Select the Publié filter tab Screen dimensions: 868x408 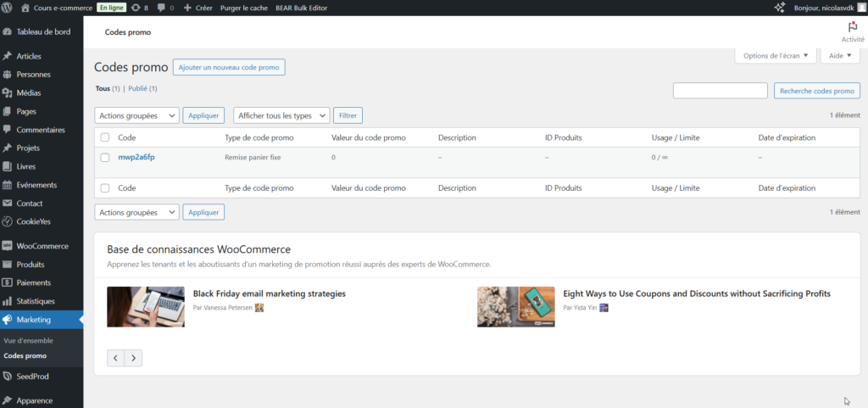pos(138,88)
